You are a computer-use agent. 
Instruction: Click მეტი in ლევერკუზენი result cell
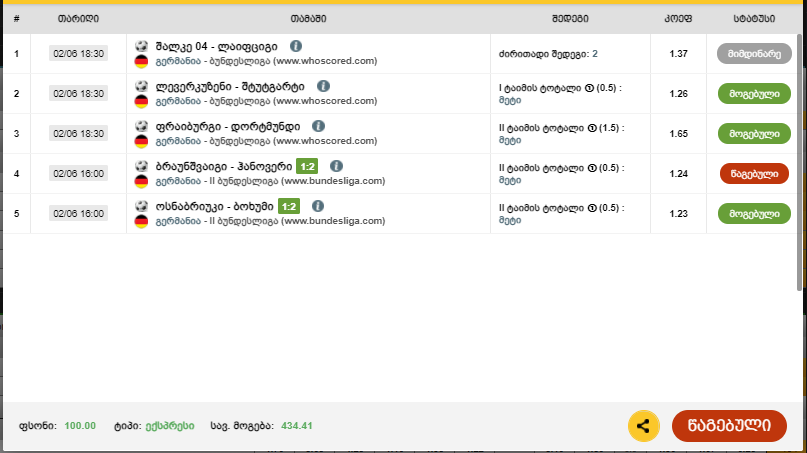tap(510, 100)
